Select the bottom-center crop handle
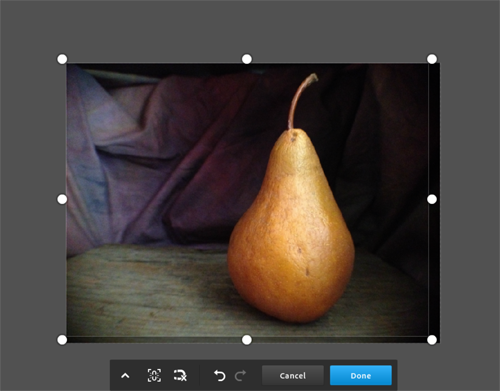This screenshot has width=500, height=391. point(247,340)
